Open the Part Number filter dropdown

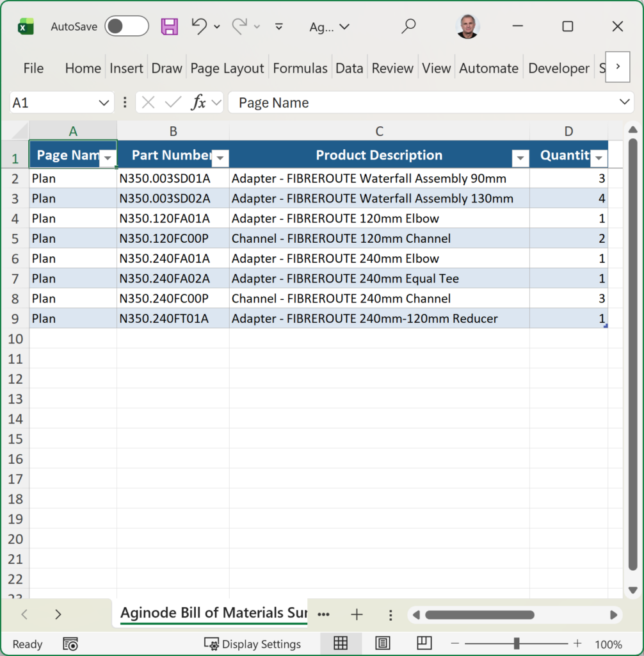[220, 158]
